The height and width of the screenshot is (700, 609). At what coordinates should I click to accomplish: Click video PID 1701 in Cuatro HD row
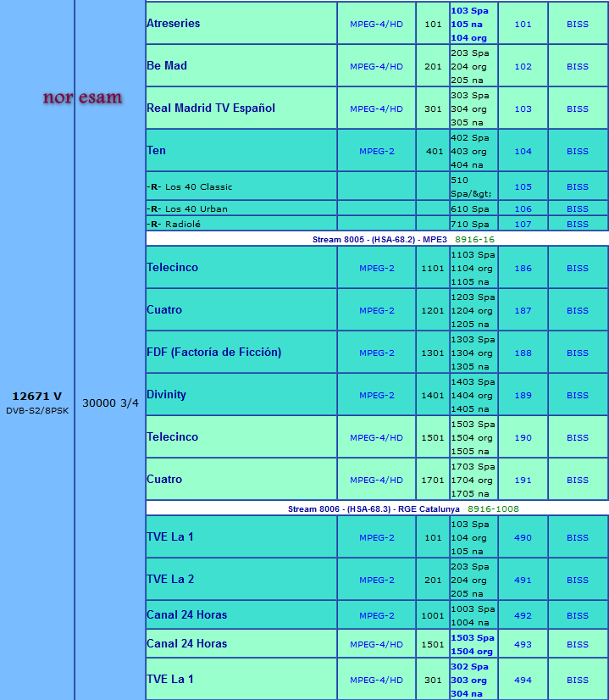[433, 481]
